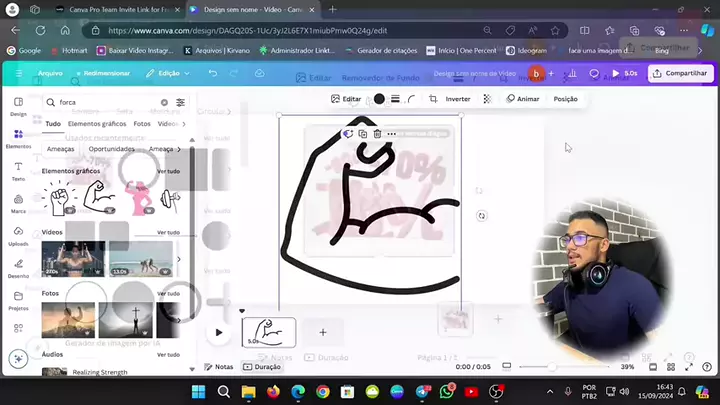Viewport: 720px width, 405px height.
Task: Play the video from timeline
Action: [x=218, y=332]
